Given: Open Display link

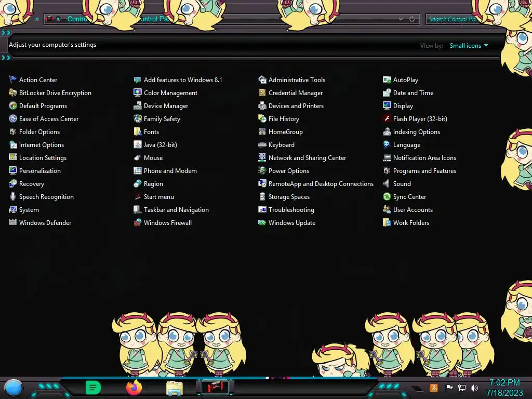Looking at the screenshot, I should point(403,106).
